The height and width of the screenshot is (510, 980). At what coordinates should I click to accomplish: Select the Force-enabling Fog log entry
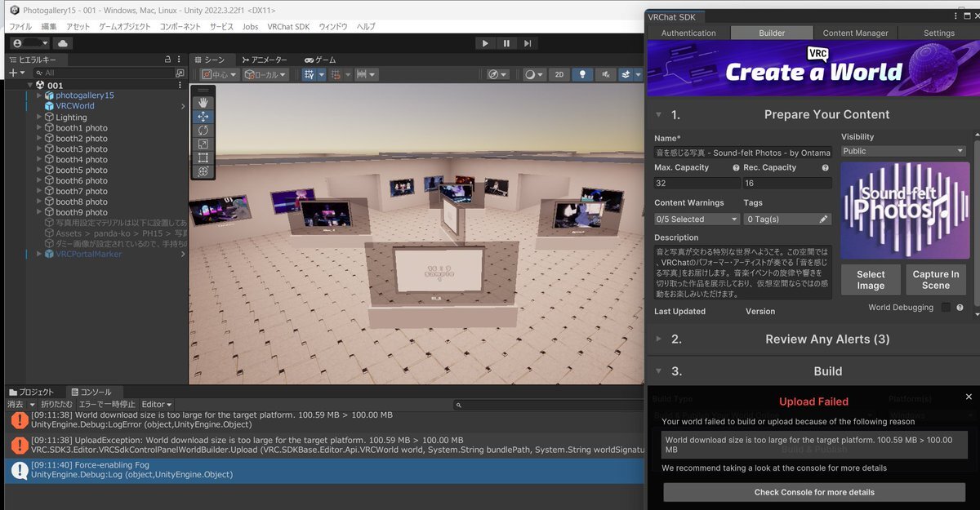(x=323, y=469)
